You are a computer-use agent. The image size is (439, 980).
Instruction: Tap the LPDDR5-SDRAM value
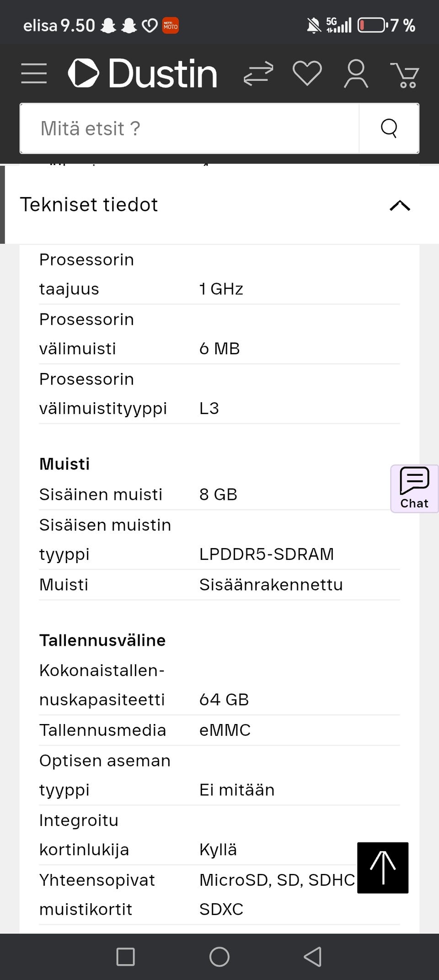(266, 554)
